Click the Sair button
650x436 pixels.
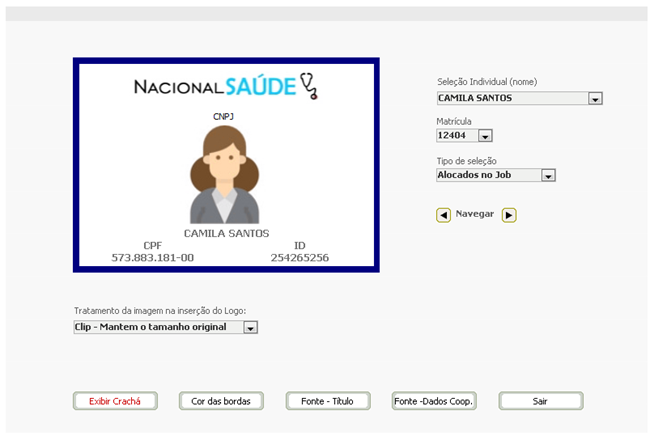(541, 401)
